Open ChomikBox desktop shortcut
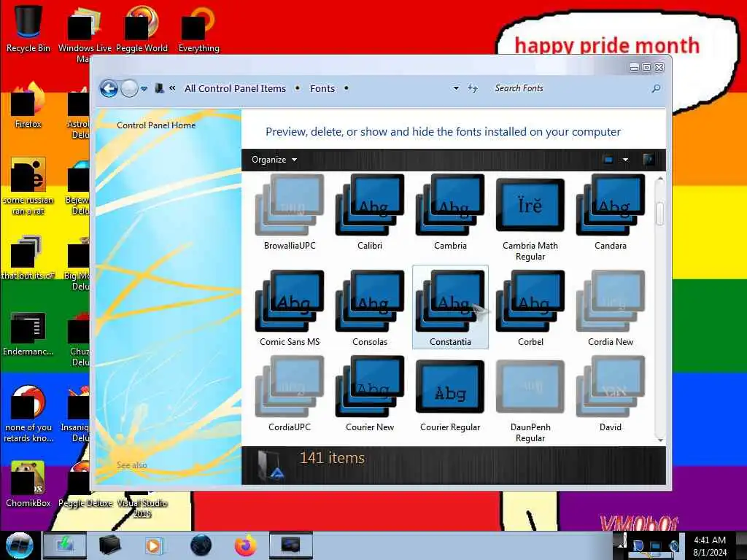 pos(28,484)
